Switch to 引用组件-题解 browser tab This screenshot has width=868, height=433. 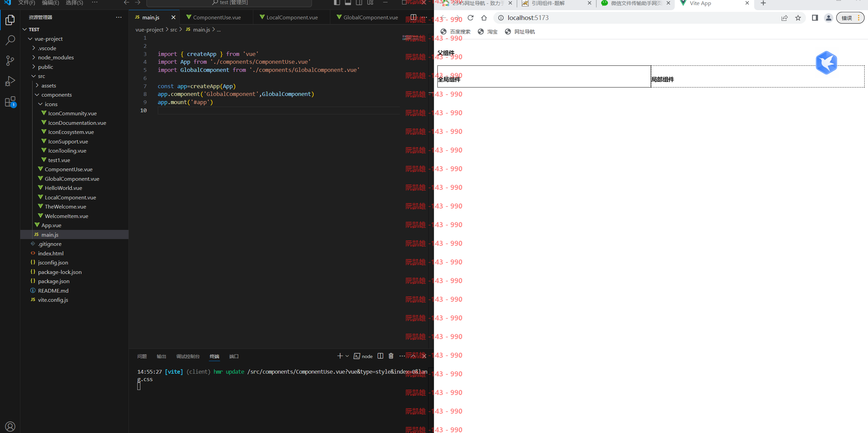556,3
